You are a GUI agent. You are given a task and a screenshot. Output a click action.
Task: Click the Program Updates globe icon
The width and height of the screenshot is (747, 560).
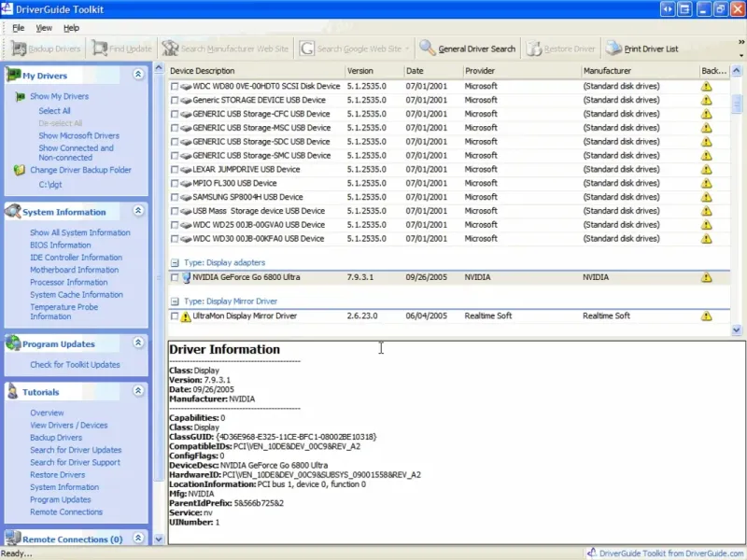tap(13, 343)
